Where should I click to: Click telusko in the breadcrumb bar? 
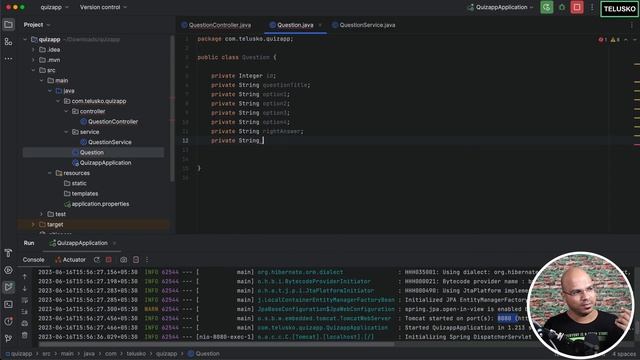click(x=136, y=354)
